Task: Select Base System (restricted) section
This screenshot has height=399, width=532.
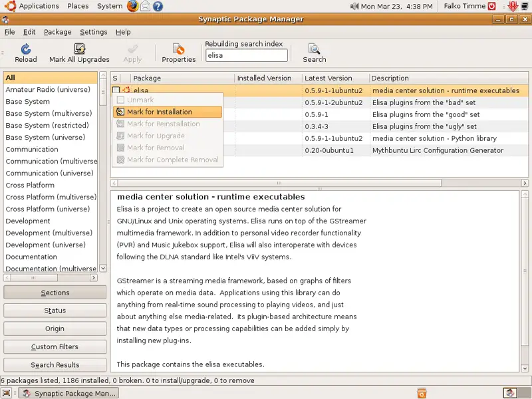Action: 51,126
